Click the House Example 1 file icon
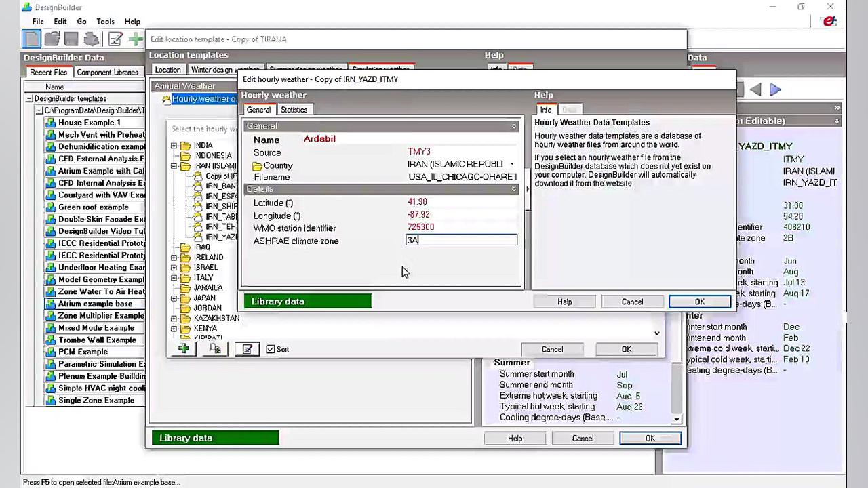 point(51,123)
